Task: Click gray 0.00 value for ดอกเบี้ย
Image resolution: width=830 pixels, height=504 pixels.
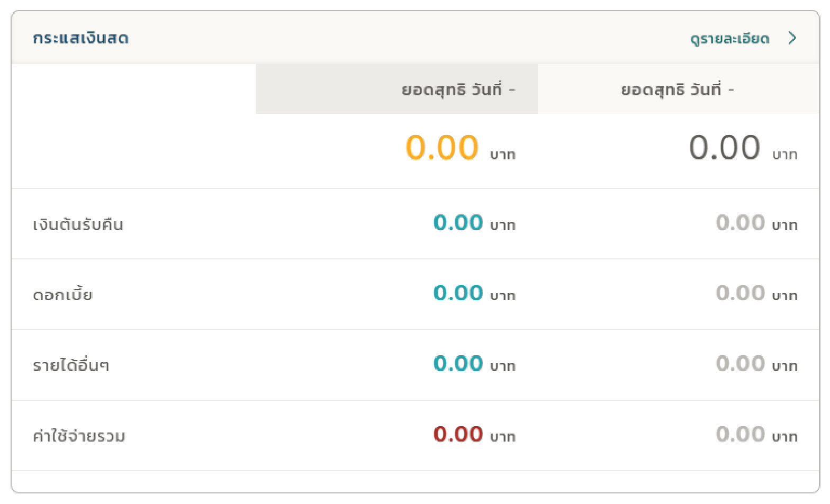Action: pyautogui.click(x=740, y=293)
